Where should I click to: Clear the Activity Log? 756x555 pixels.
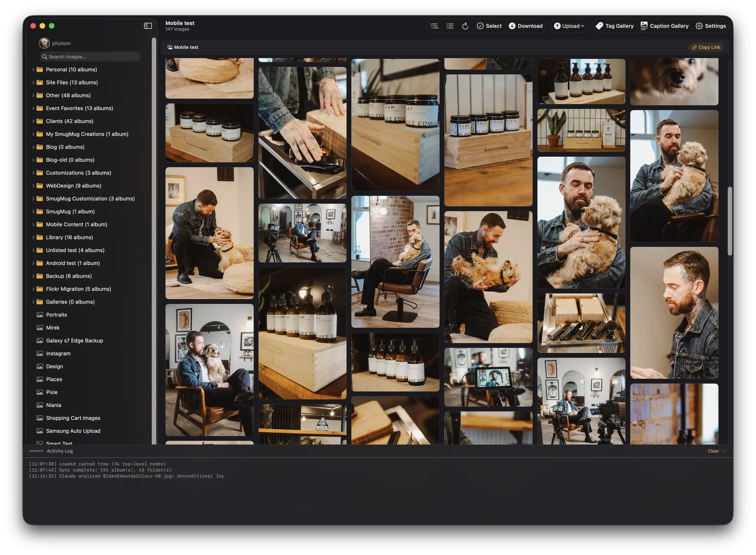[714, 451]
